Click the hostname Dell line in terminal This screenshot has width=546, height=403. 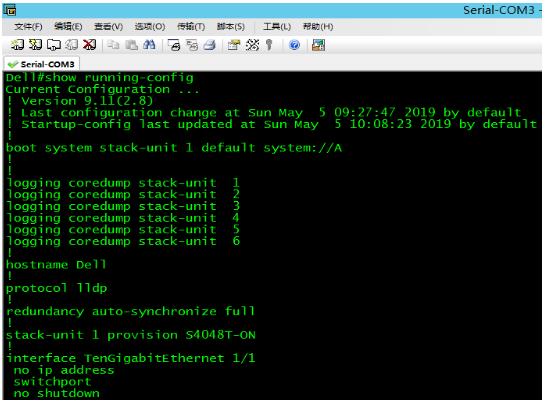56,265
